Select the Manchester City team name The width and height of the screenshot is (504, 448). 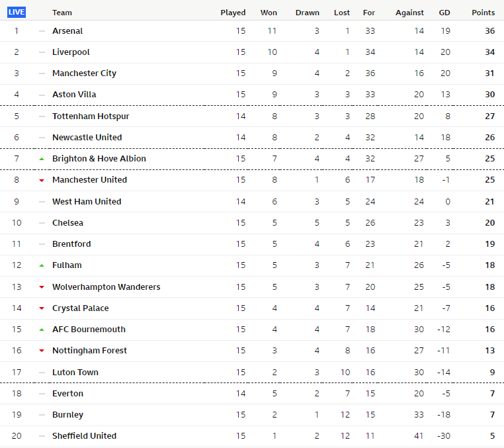click(84, 73)
